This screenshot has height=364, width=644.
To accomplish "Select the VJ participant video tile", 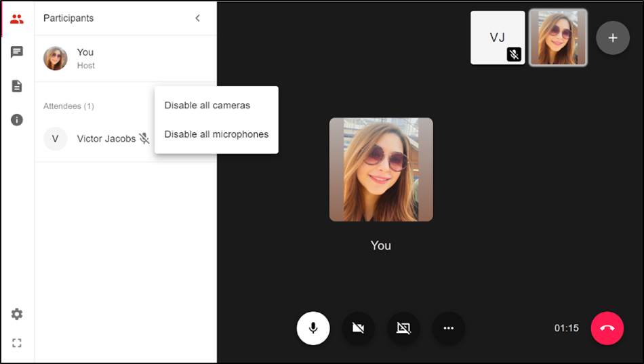I will (x=498, y=38).
